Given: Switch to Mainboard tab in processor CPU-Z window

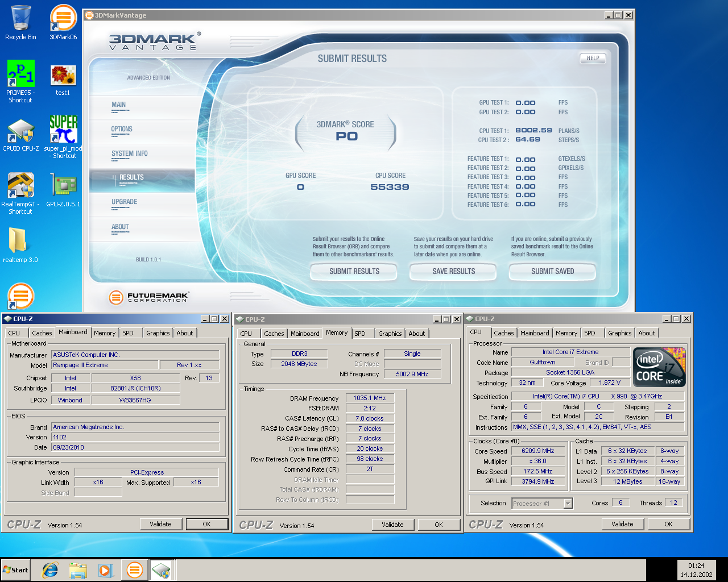Looking at the screenshot, I should coord(535,333).
